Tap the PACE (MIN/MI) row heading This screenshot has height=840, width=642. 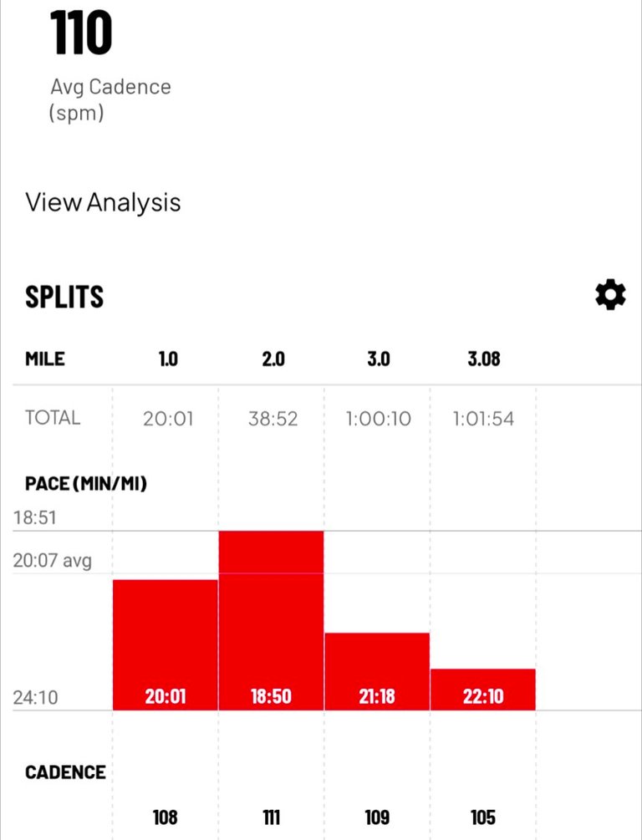(86, 483)
